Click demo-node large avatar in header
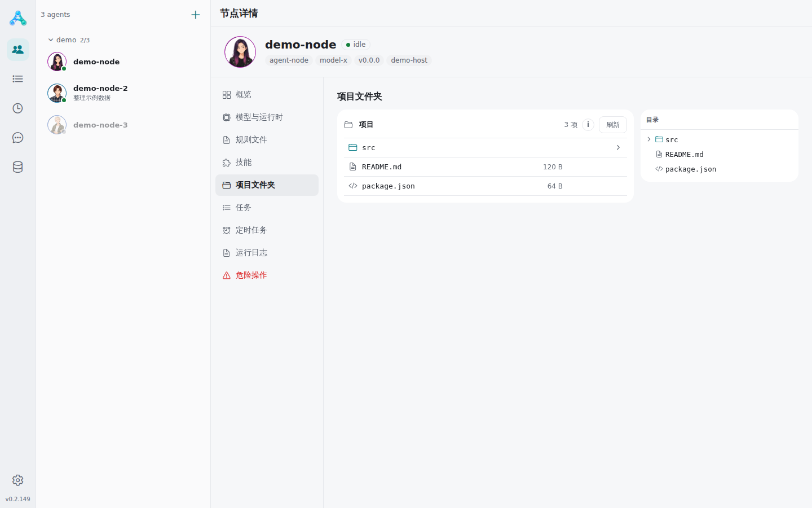Screen dimensions: 812x508 [240, 52]
